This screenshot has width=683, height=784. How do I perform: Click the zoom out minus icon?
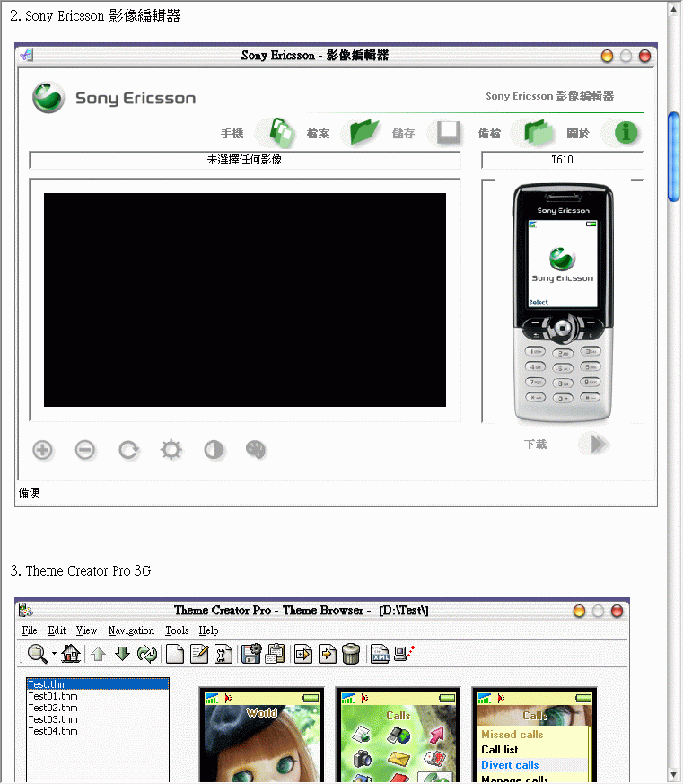[85, 450]
